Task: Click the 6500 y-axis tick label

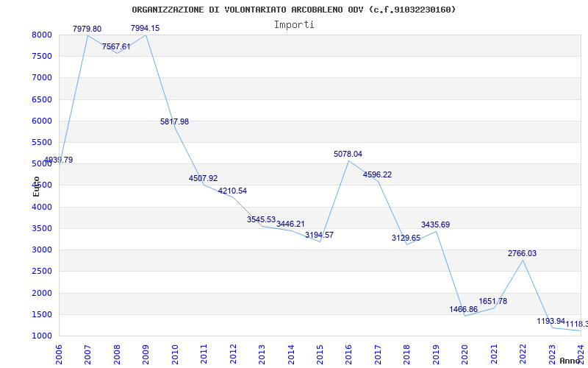Action: click(x=42, y=99)
